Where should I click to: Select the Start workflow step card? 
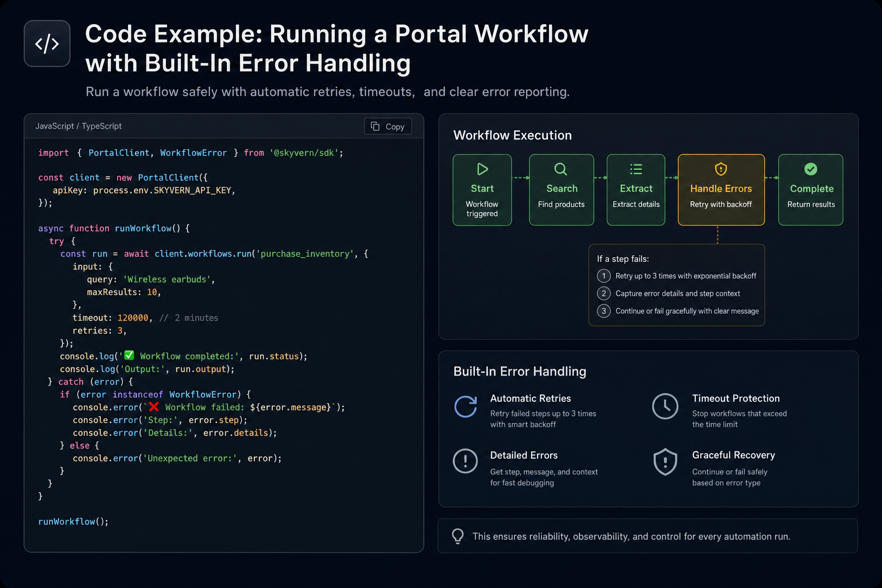[x=482, y=190]
